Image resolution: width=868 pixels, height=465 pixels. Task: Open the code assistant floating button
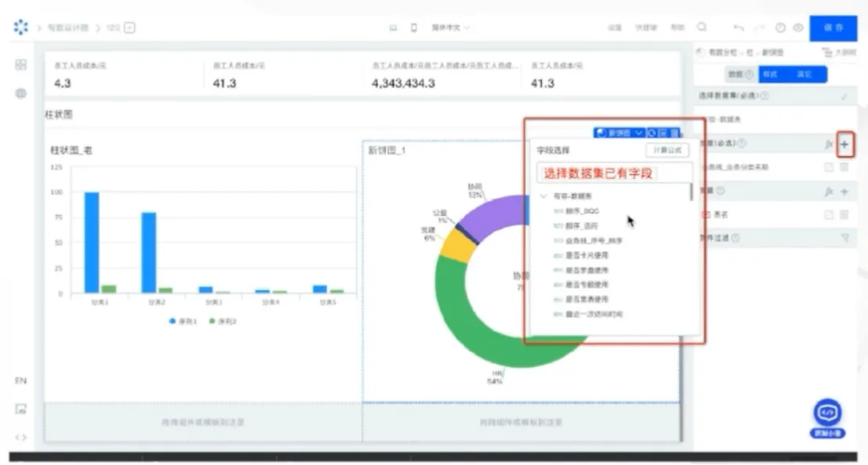point(827,419)
